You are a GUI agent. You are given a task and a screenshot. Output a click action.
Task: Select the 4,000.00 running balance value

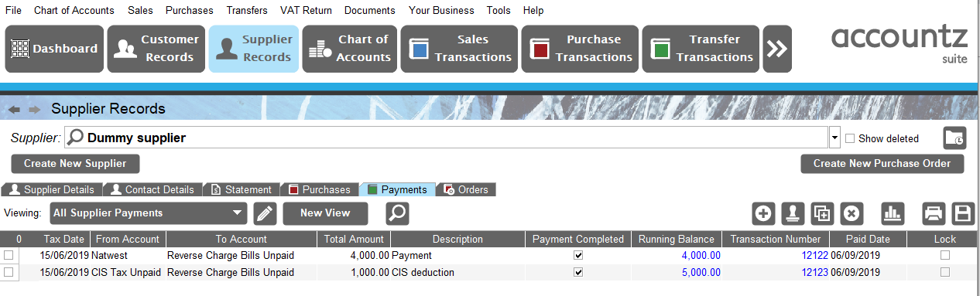[x=701, y=255]
